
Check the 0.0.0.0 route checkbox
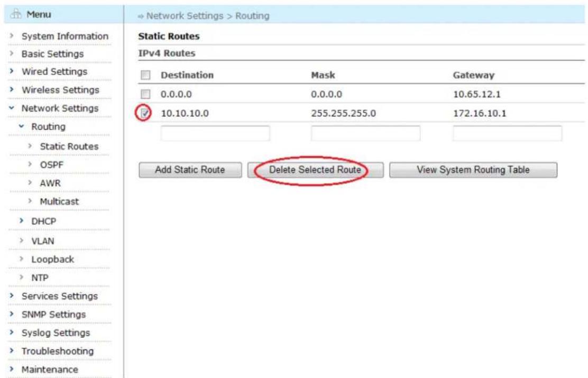pyautogui.click(x=145, y=94)
